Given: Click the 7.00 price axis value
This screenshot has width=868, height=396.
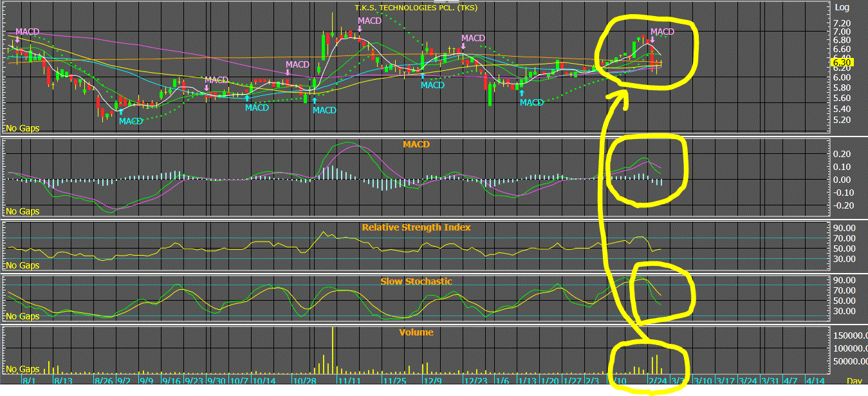Looking at the screenshot, I should tap(842, 32).
